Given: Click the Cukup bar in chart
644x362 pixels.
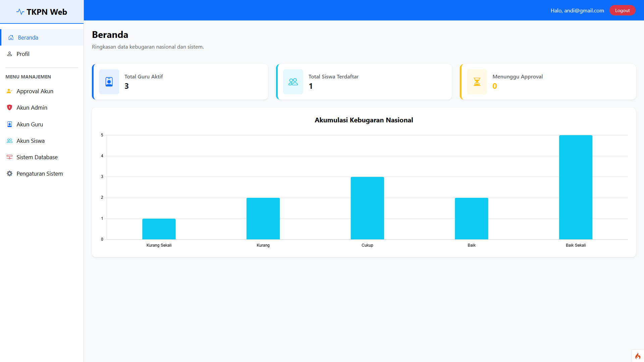Looking at the screenshot, I should tap(367, 208).
